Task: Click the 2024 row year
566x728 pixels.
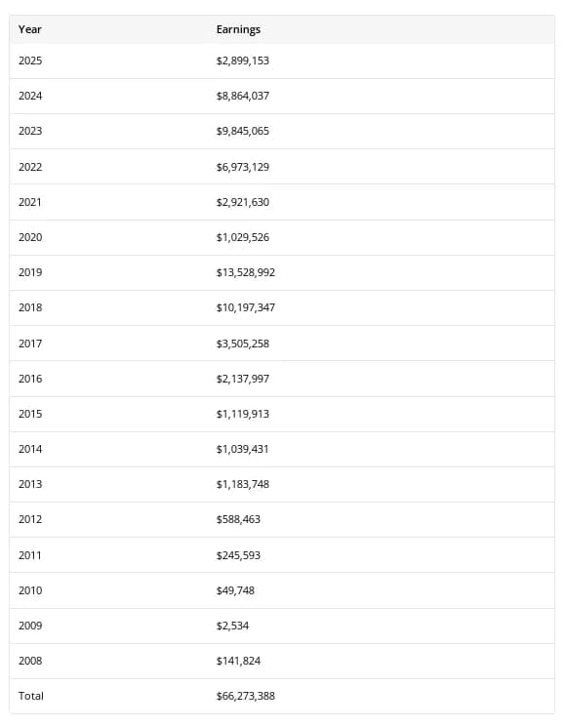Action: (x=30, y=96)
